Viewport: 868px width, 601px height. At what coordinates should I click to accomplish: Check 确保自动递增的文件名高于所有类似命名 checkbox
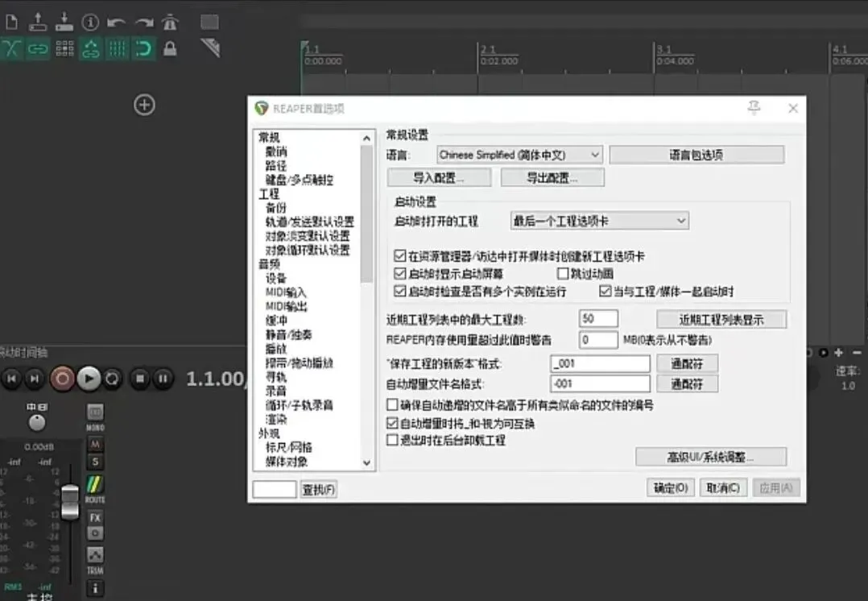(392, 405)
